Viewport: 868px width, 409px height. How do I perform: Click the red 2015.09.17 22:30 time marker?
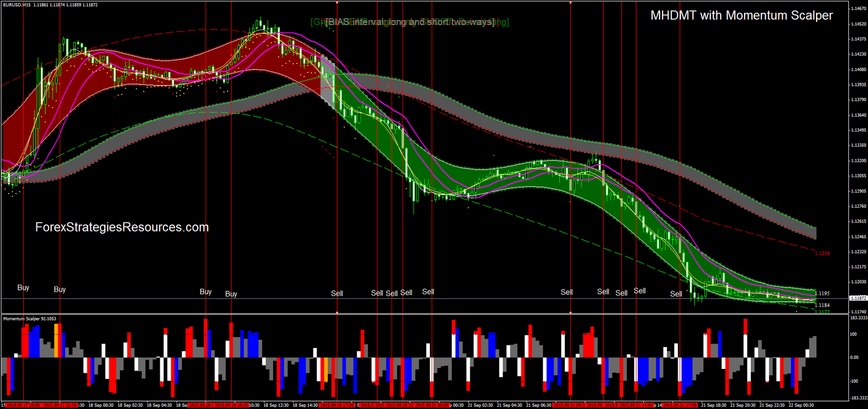pyautogui.click(x=60, y=405)
